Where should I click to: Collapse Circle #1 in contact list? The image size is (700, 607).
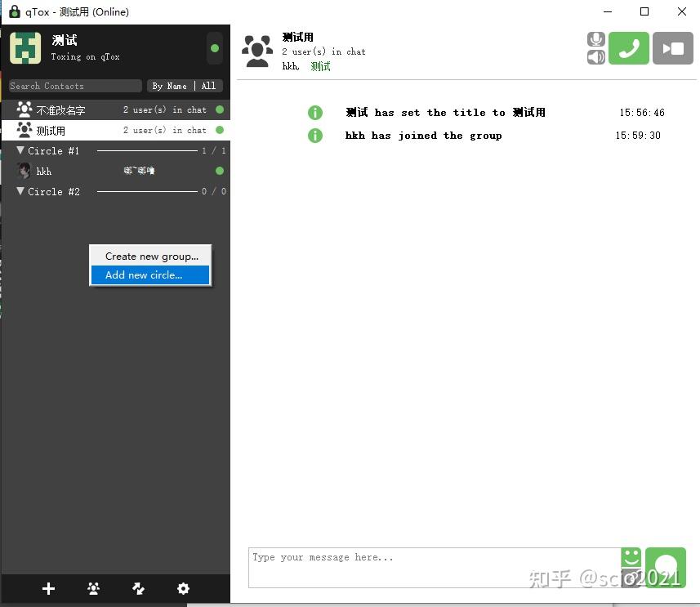point(20,150)
